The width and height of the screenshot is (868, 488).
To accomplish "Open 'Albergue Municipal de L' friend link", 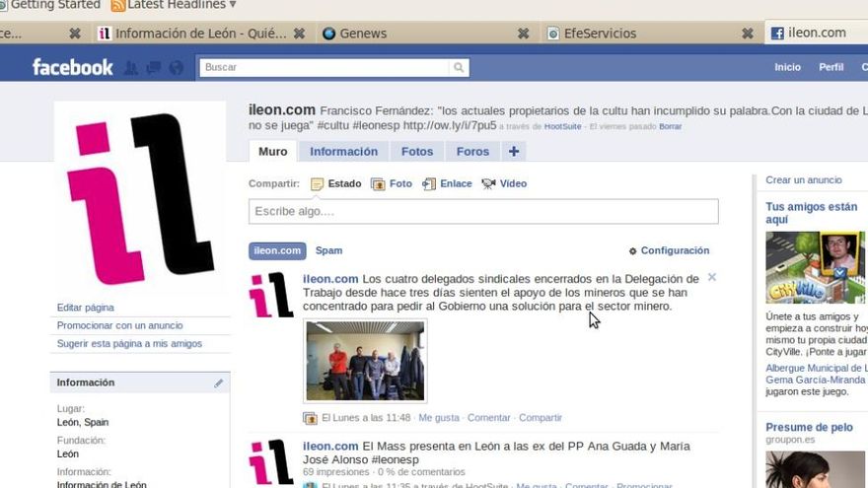I will click(817, 368).
